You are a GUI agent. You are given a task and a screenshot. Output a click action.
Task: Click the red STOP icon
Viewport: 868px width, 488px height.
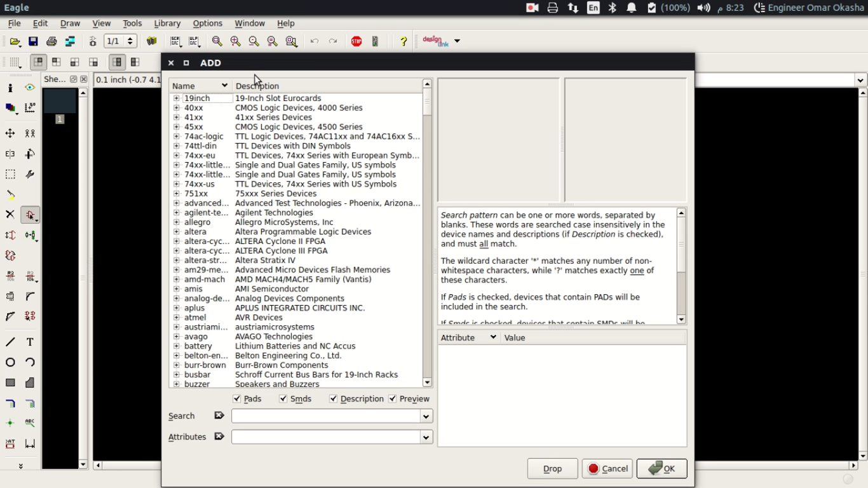click(356, 41)
